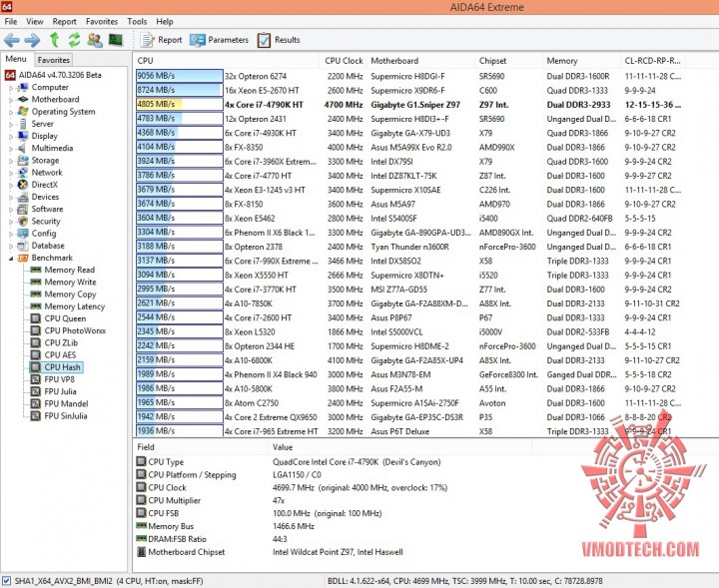Screen dimensions: 719x588
Task: Switch to the Favorites tab
Action: 54,60
